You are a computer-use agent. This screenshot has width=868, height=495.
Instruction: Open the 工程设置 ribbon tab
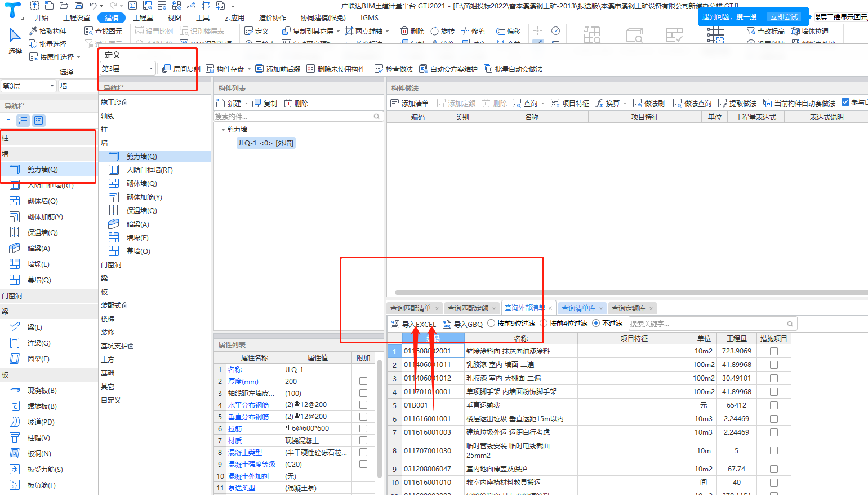click(77, 17)
